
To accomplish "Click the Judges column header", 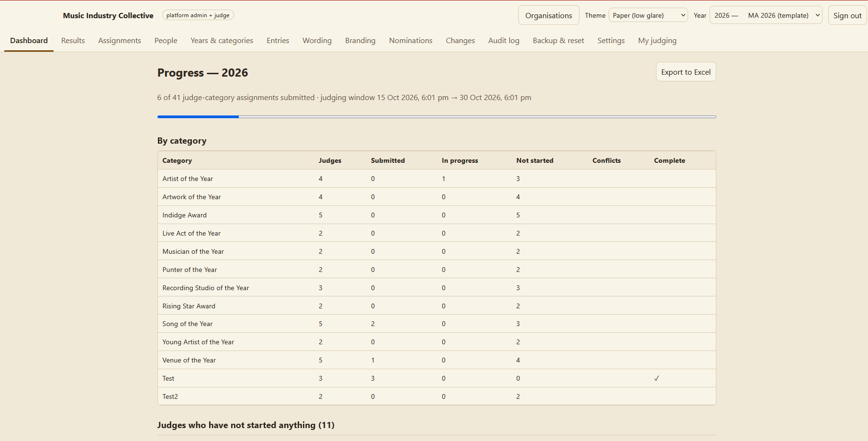I will tap(330, 160).
